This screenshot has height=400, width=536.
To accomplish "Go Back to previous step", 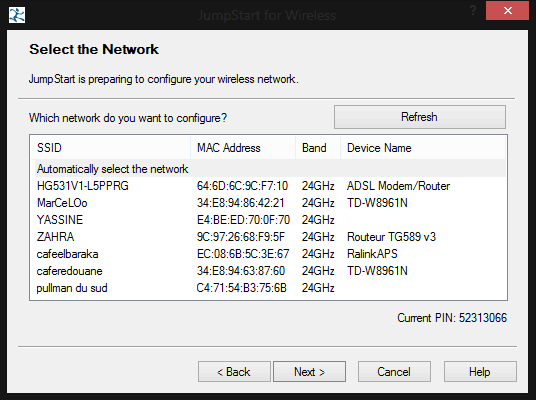I will (x=234, y=371).
